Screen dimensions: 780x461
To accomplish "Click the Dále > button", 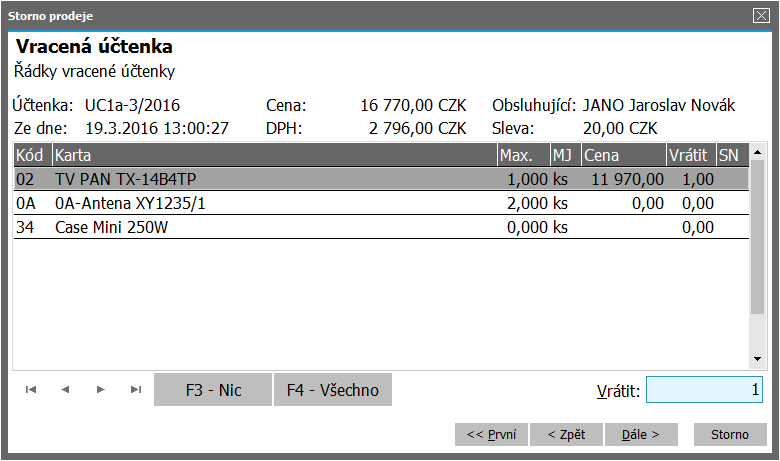I will 641,435.
